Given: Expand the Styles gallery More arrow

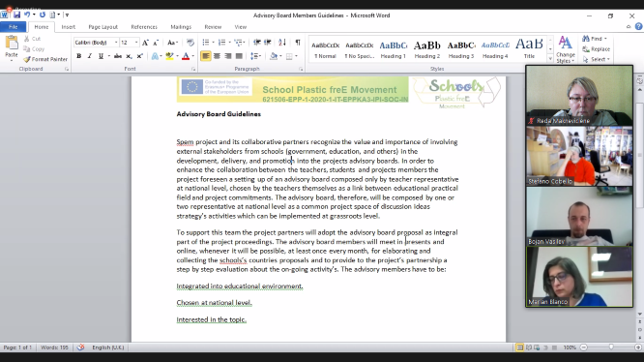Looking at the screenshot, I should tap(550, 59).
